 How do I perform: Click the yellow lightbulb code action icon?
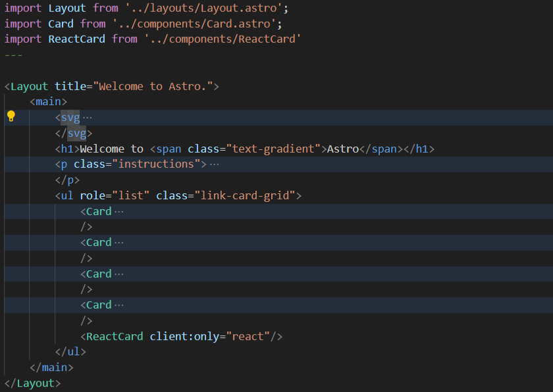point(11,116)
